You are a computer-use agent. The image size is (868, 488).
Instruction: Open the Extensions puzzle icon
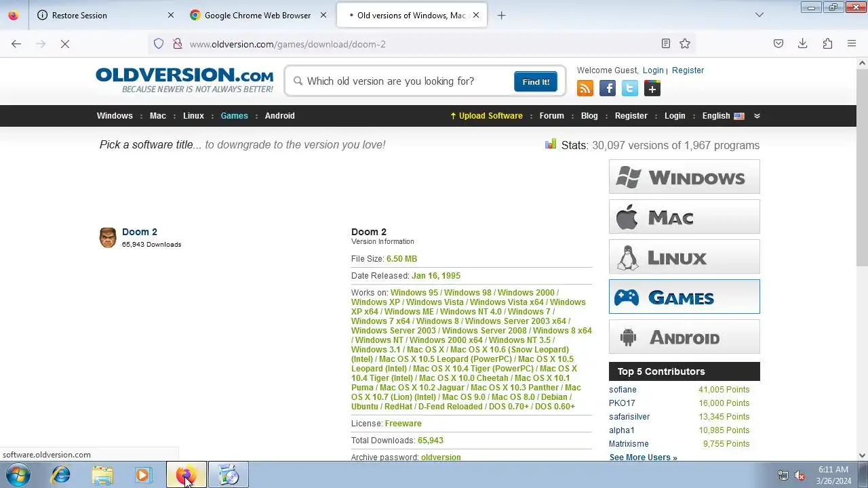coord(827,44)
